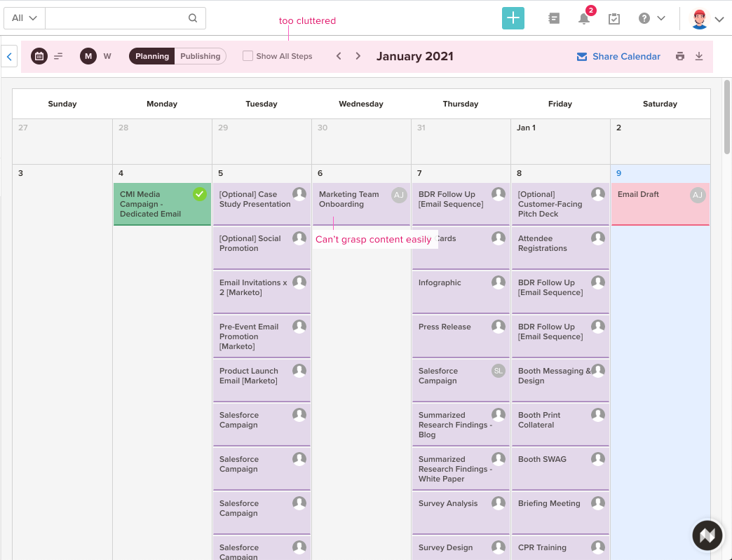Open the Infographic card
Image resolution: width=732 pixels, height=560 pixels.
(461, 292)
